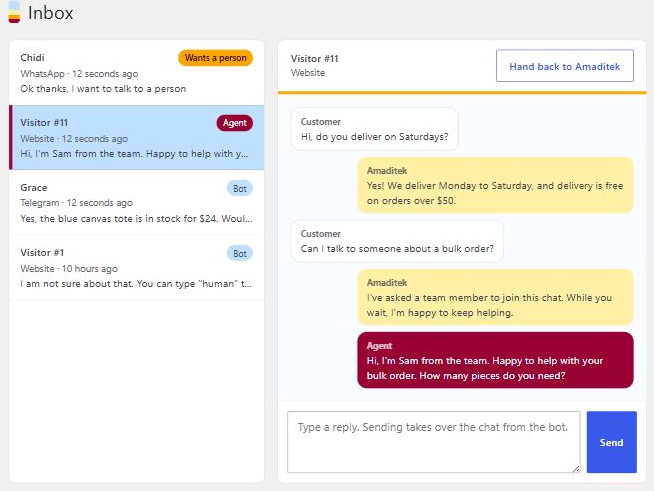
Task: Click the Bot badge on Grace's row
Action: click(240, 189)
